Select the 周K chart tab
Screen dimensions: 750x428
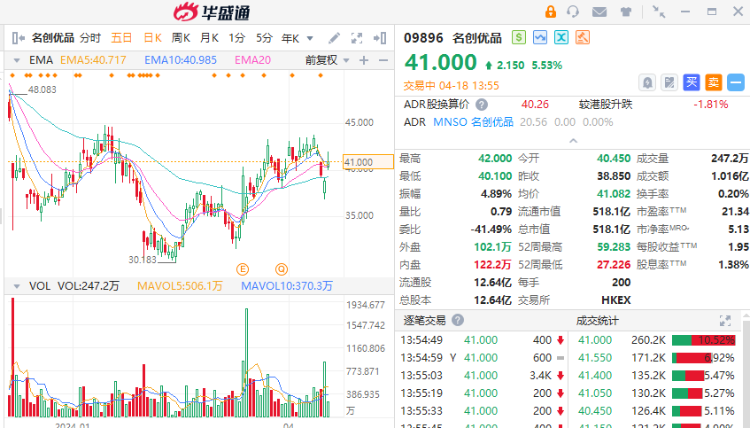[181, 38]
